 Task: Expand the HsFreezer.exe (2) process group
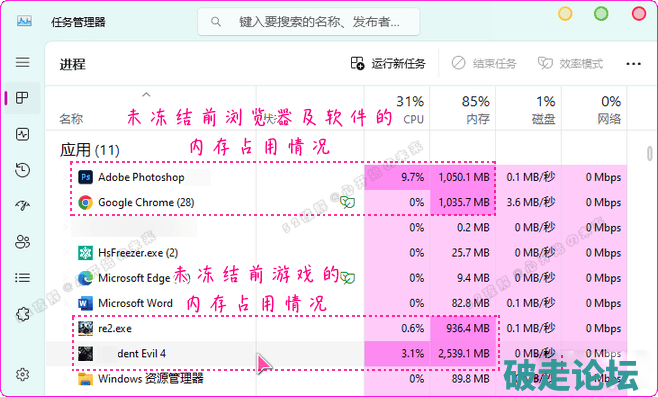65,253
